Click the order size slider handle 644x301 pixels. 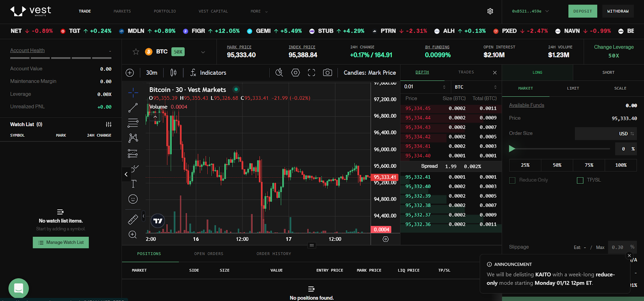click(x=512, y=149)
